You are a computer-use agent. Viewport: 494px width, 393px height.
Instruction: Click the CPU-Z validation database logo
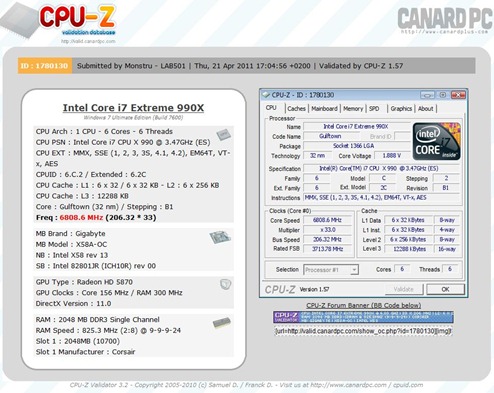click(77, 20)
